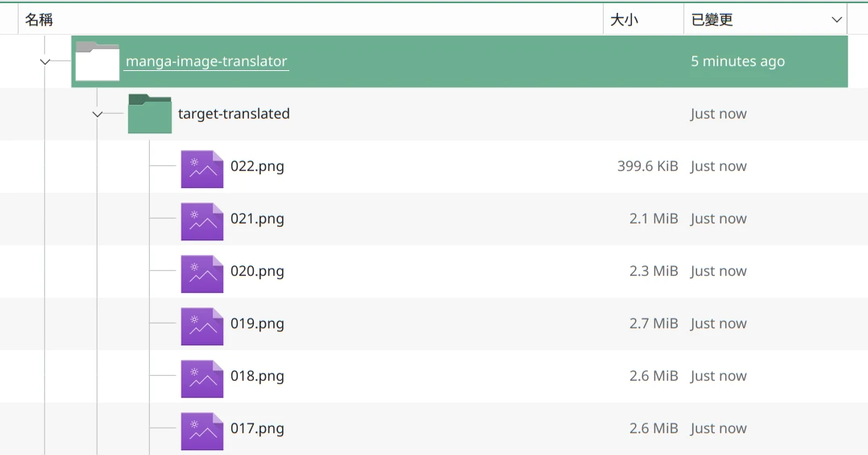Select the 017.png image file icon
This screenshot has height=455, width=868.
point(201,431)
